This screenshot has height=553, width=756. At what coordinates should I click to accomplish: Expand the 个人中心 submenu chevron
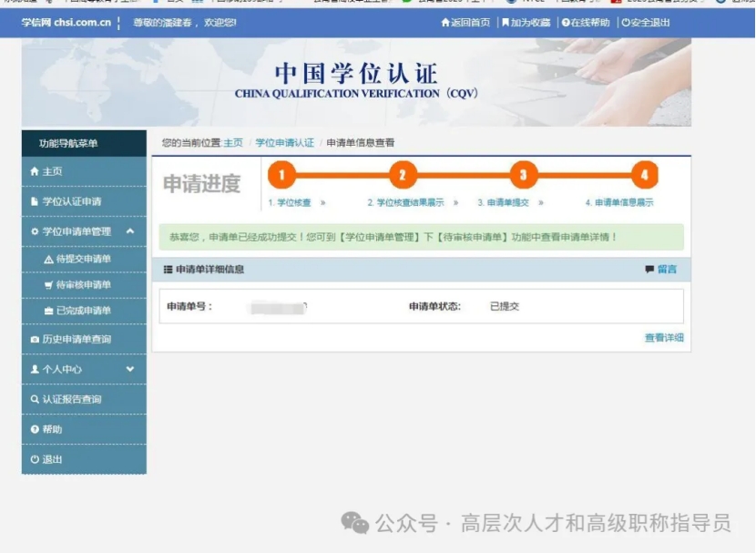(x=130, y=369)
